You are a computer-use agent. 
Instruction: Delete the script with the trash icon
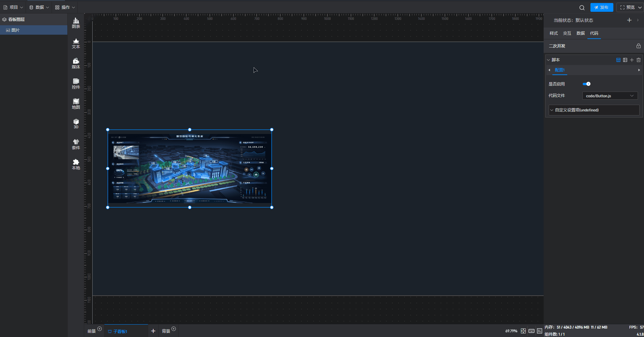coord(638,60)
